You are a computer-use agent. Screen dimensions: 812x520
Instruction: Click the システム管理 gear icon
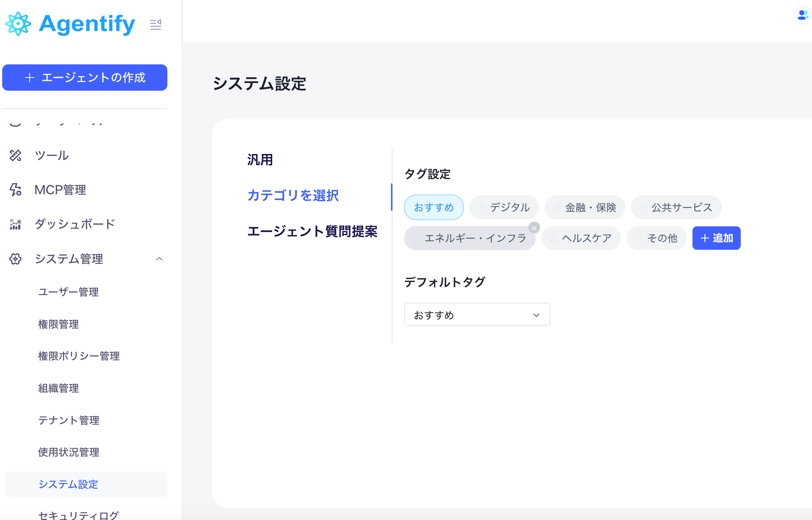click(x=15, y=259)
